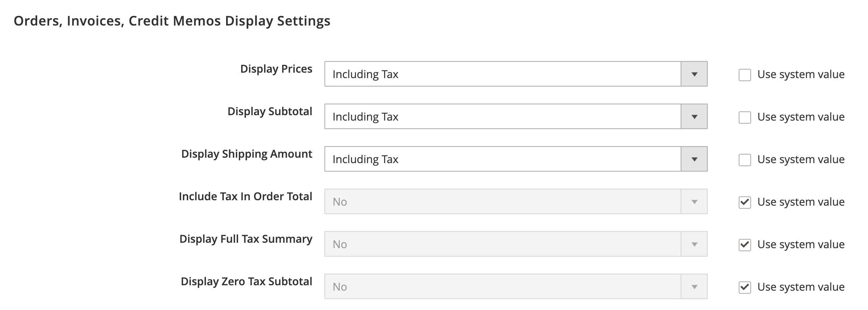Enable Use system value for Display Prices
Screen dimensions: 868x310
coord(745,74)
